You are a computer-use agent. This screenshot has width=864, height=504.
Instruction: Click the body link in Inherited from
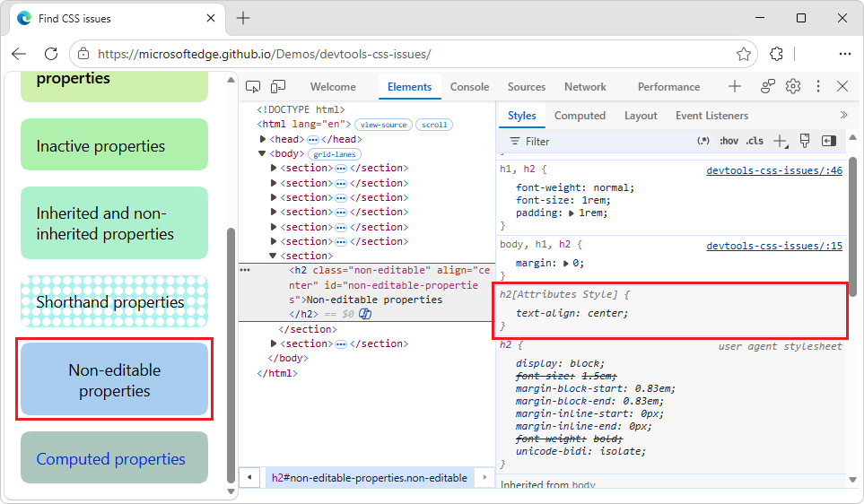[x=583, y=485]
